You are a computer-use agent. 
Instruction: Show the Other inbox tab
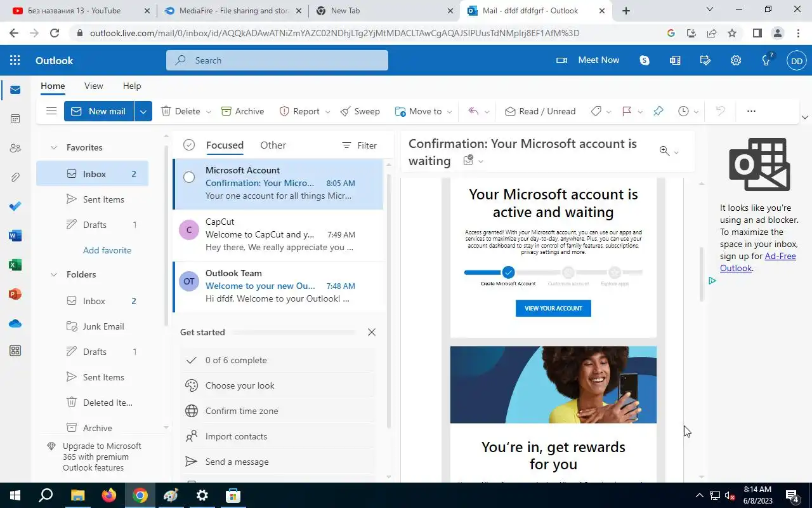pyautogui.click(x=273, y=145)
